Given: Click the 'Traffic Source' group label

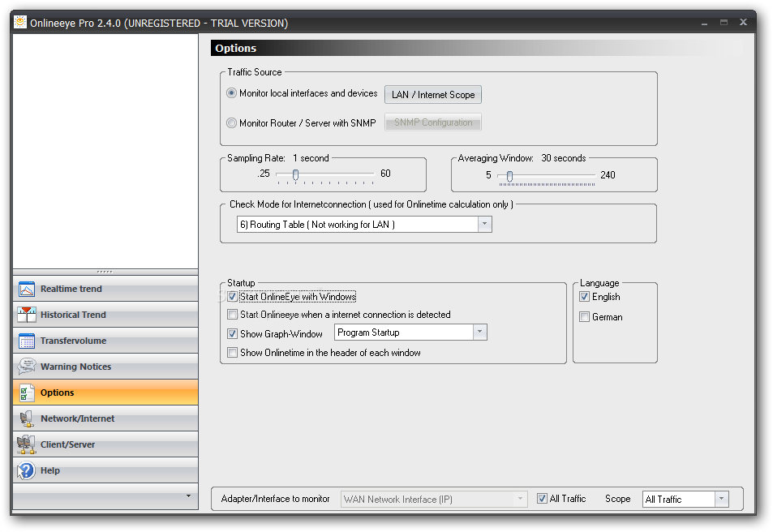Looking at the screenshot, I should point(255,72).
